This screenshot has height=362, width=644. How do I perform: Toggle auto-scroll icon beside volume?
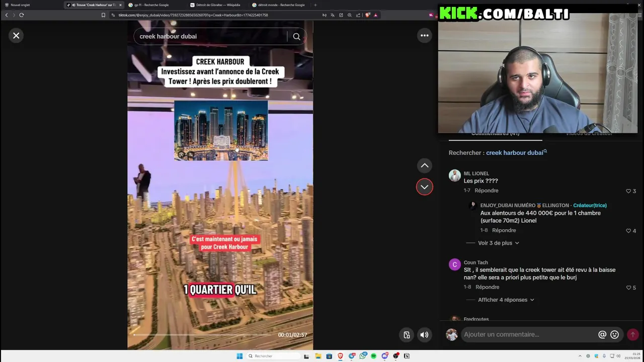407,335
